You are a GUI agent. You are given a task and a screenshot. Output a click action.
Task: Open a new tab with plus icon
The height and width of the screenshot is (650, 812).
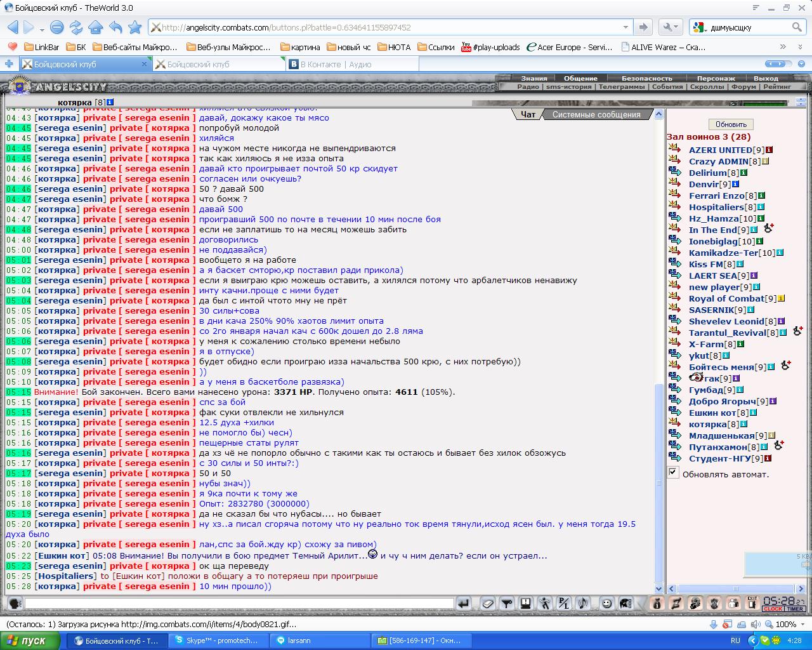tap(9, 63)
